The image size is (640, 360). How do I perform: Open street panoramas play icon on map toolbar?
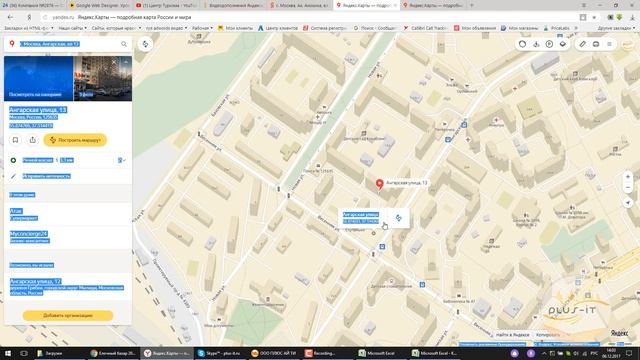coord(549,44)
